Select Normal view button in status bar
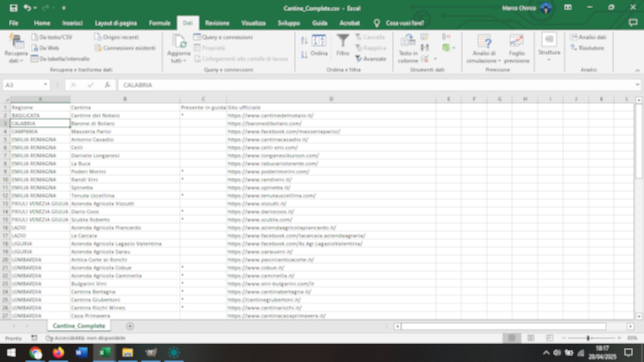 point(512,338)
